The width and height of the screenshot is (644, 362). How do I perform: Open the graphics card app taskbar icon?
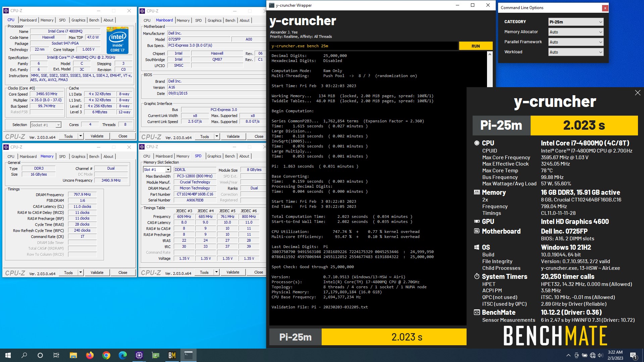(x=156, y=355)
